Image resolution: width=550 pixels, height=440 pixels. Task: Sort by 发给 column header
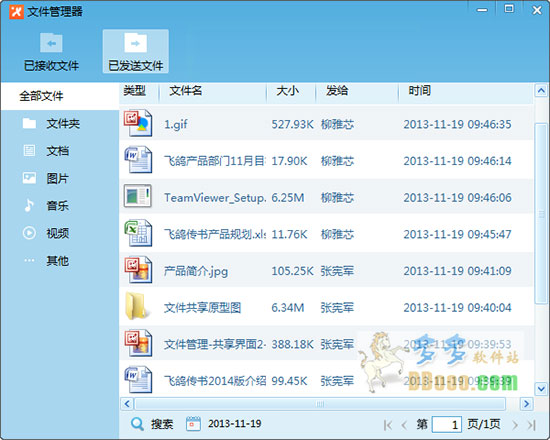pyautogui.click(x=337, y=91)
